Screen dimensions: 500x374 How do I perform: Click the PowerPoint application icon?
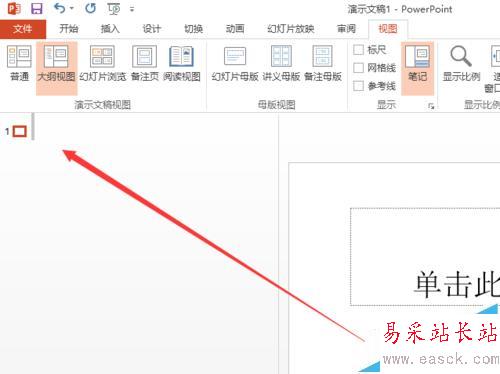coord(14,9)
